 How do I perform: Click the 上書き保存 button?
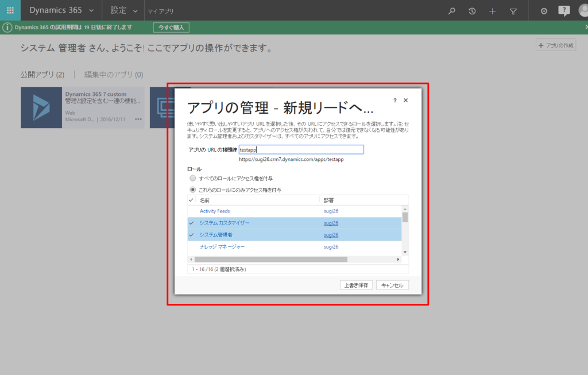pyautogui.click(x=356, y=285)
